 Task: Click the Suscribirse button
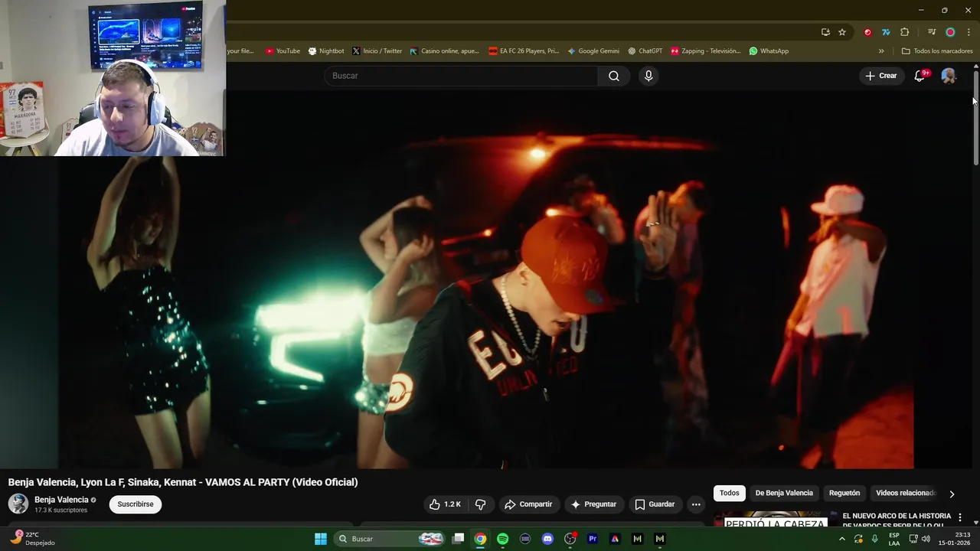[x=136, y=504]
